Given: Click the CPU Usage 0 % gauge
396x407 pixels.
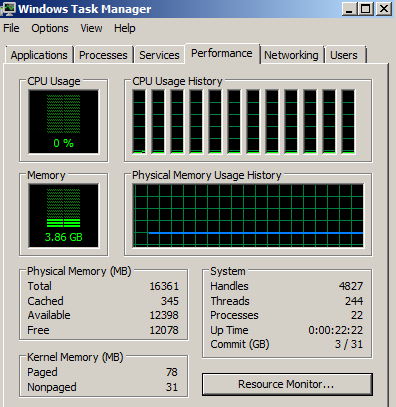Looking at the screenshot, I should [64, 122].
